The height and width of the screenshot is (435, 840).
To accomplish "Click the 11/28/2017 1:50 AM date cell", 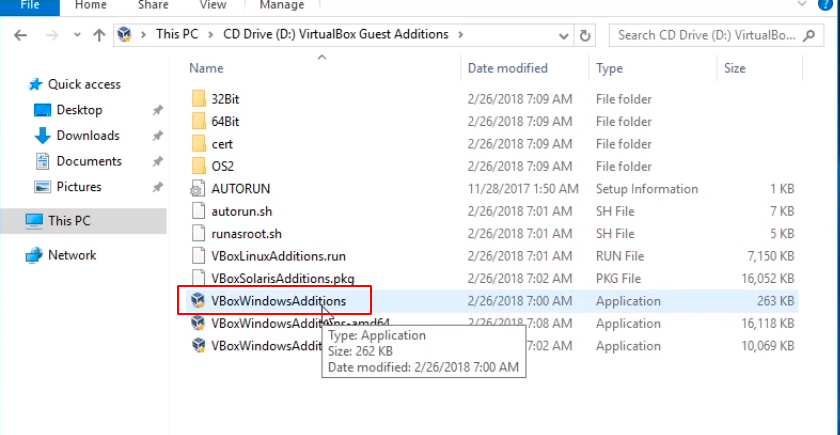I will [523, 189].
